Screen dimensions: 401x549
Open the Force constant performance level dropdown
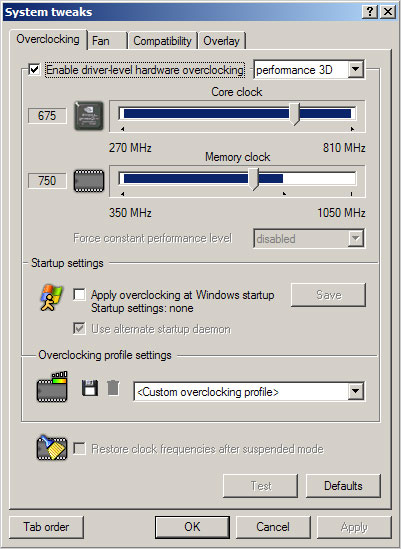point(355,238)
